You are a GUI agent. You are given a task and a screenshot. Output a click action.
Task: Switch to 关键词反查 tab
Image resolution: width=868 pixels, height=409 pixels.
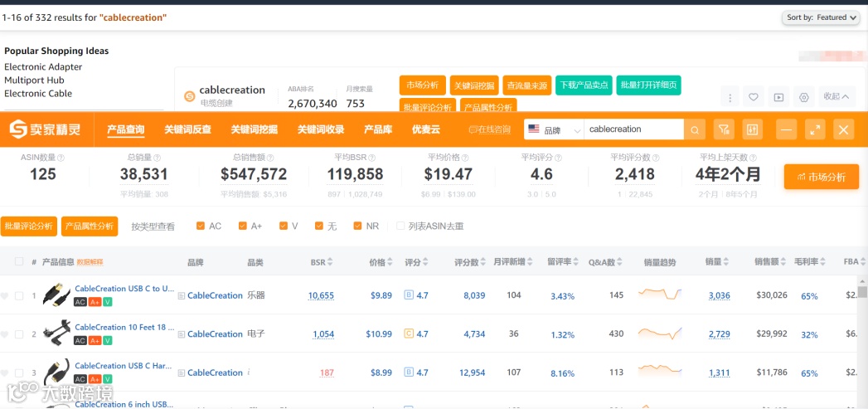click(187, 129)
